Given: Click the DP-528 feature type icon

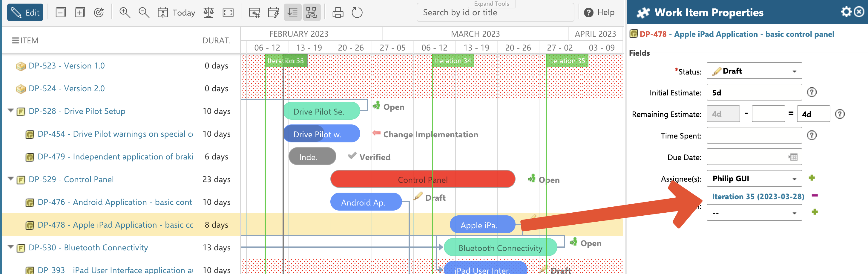Looking at the screenshot, I should [x=21, y=112].
